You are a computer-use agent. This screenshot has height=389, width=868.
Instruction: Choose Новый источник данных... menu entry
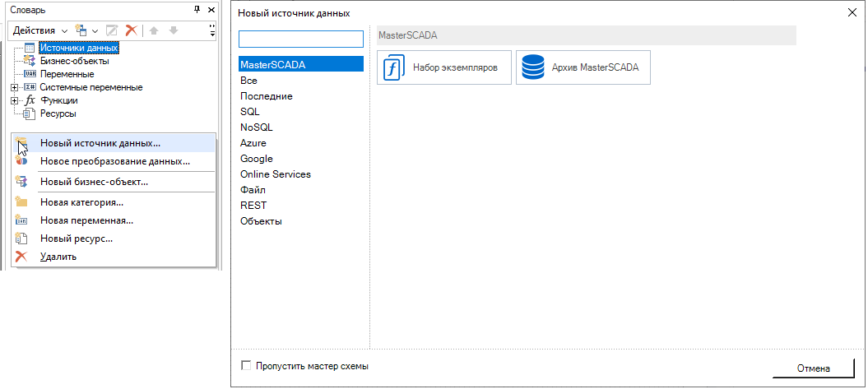pyautogui.click(x=114, y=143)
